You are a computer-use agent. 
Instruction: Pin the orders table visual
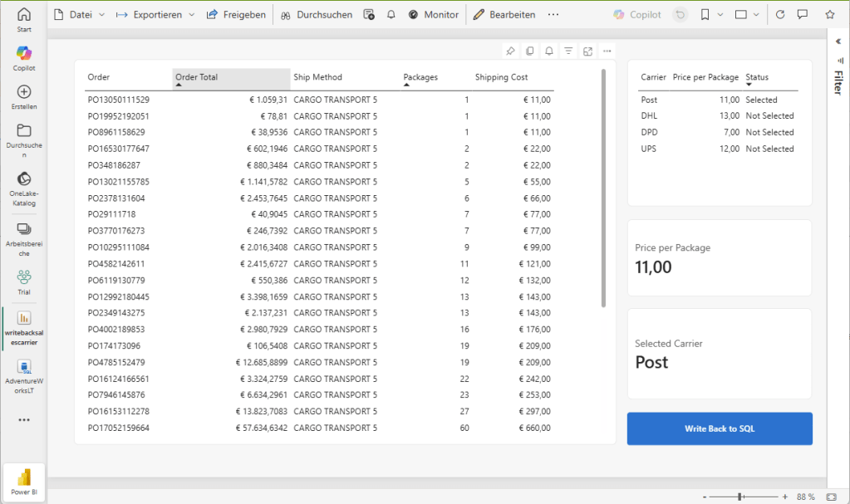tap(510, 51)
